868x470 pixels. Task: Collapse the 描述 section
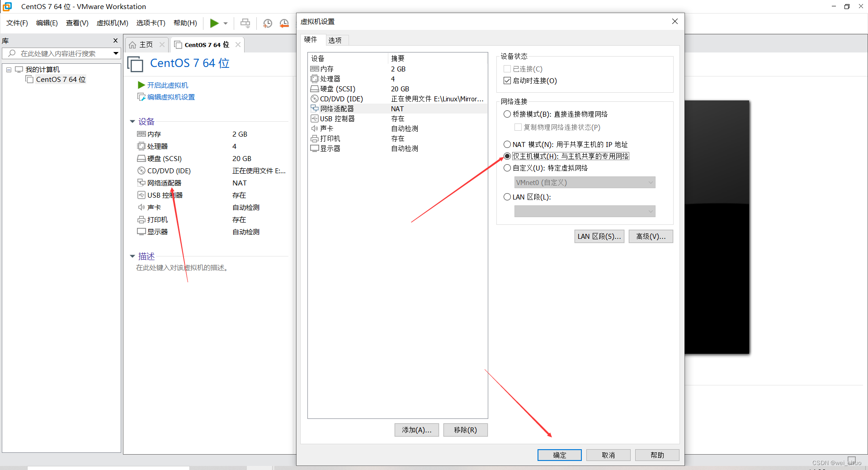[x=132, y=256]
